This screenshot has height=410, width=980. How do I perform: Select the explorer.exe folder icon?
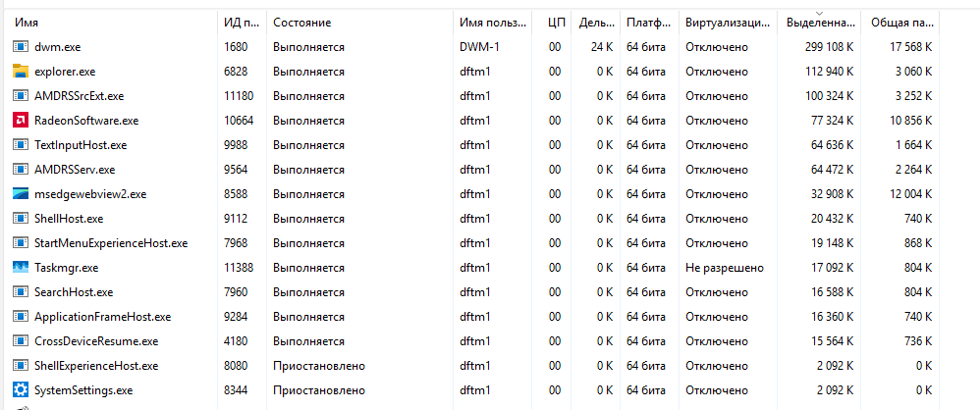point(21,72)
